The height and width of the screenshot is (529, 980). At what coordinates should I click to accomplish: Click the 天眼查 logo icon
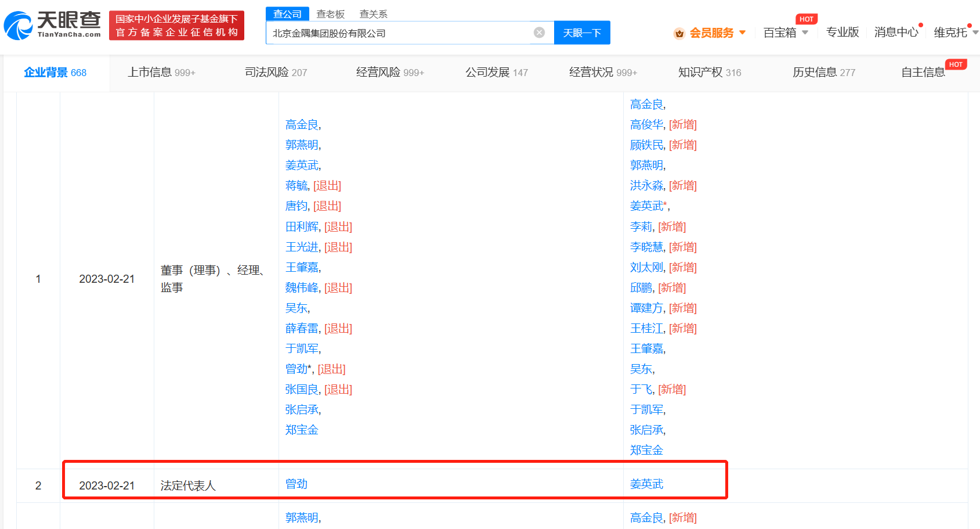(19, 26)
